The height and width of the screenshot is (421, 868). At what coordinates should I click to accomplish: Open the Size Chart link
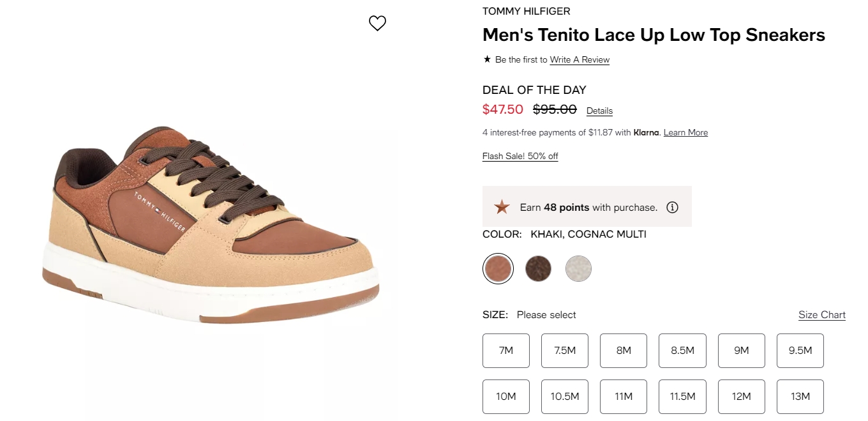coord(822,315)
